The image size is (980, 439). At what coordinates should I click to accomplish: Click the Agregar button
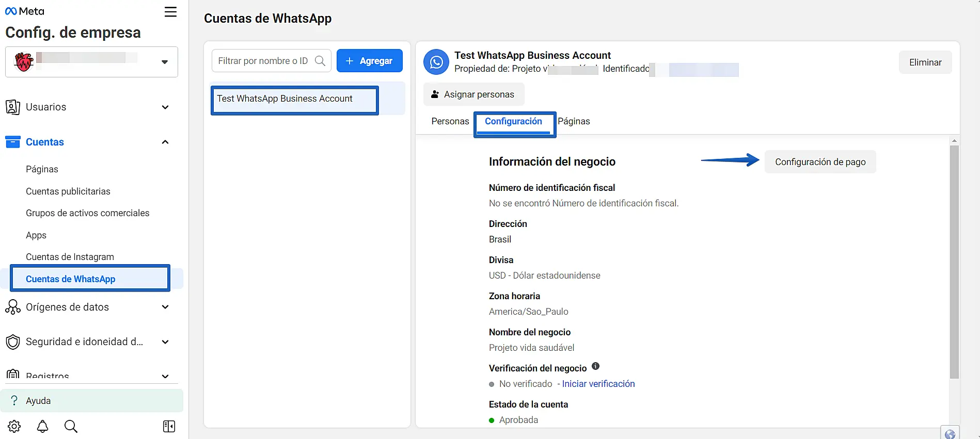coord(369,61)
